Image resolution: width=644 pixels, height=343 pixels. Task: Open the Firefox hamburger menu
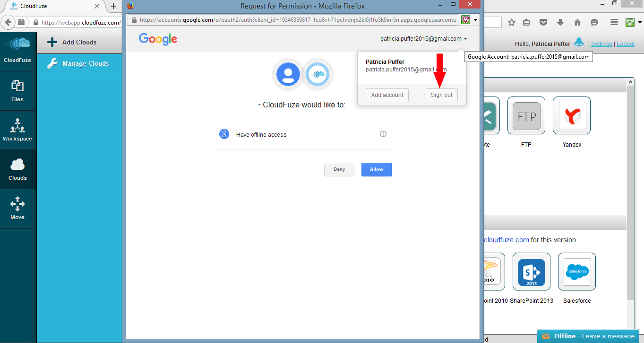click(x=614, y=22)
